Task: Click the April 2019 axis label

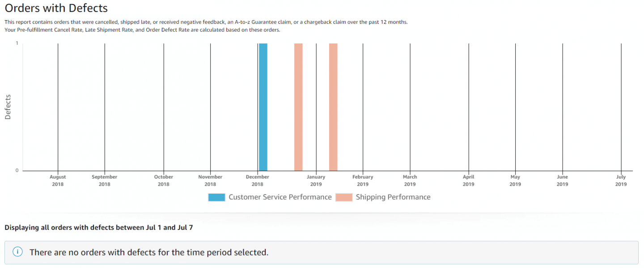Action: point(469,180)
